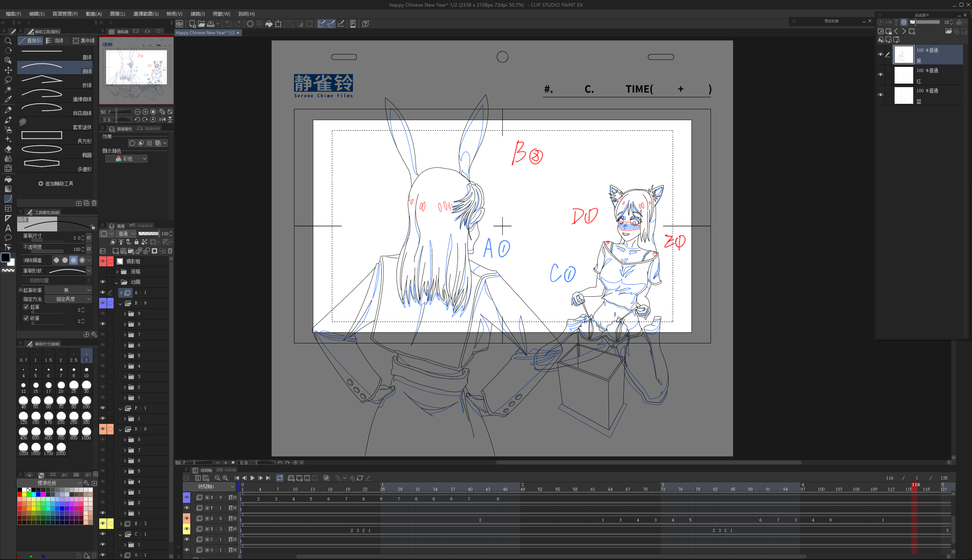Open the layer blending mode 普通 dropdown
Image resolution: width=972 pixels, height=560 pixels.
(x=126, y=234)
